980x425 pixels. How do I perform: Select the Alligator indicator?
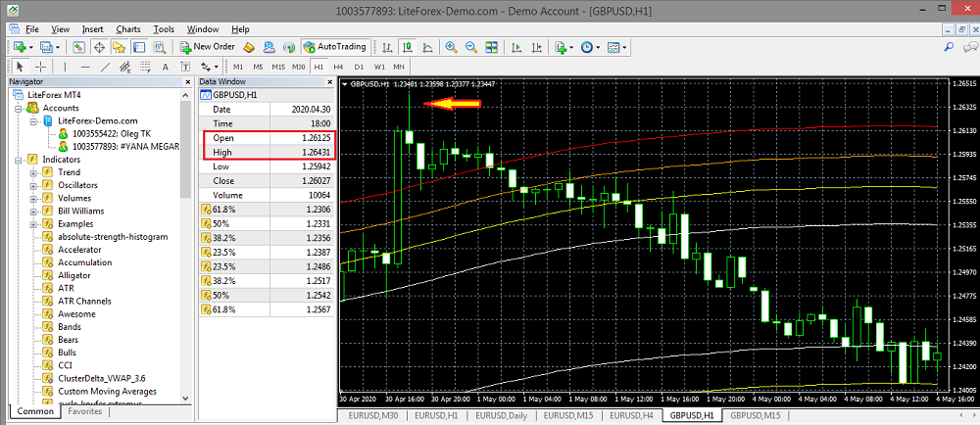(73, 275)
